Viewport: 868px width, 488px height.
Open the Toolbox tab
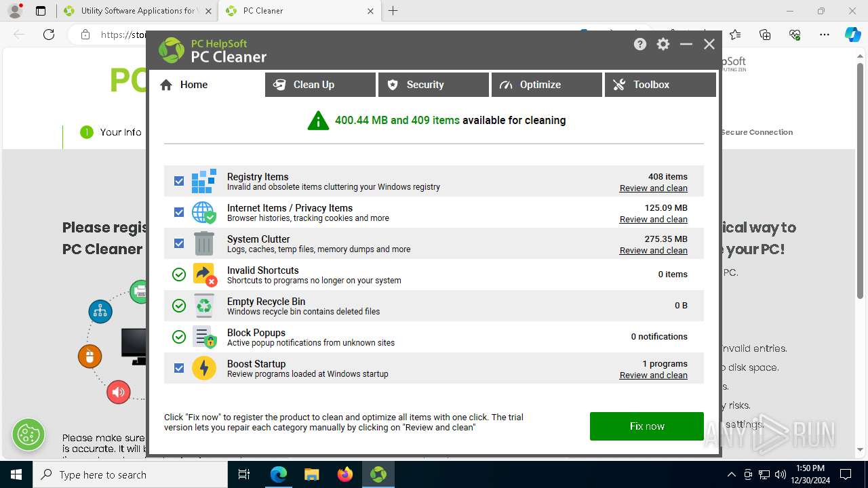click(660, 85)
